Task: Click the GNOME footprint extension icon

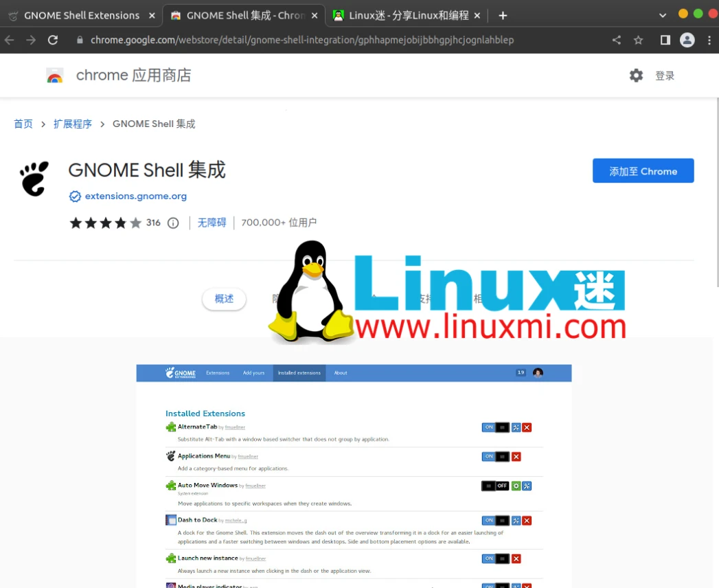Action: [34, 179]
